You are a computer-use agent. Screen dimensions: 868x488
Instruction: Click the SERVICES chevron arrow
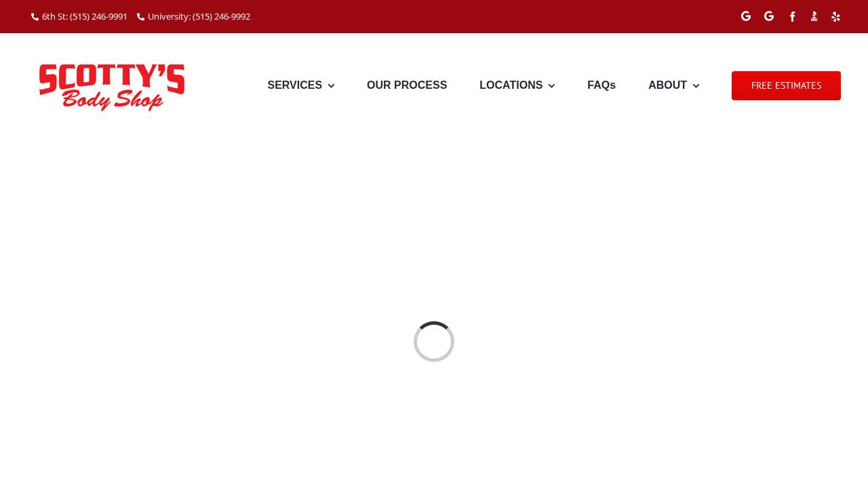pyautogui.click(x=331, y=86)
